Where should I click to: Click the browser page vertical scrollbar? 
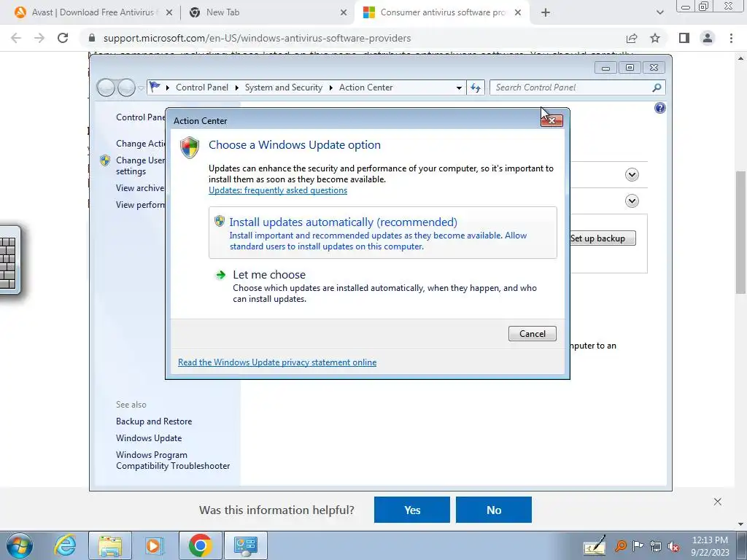click(740, 233)
